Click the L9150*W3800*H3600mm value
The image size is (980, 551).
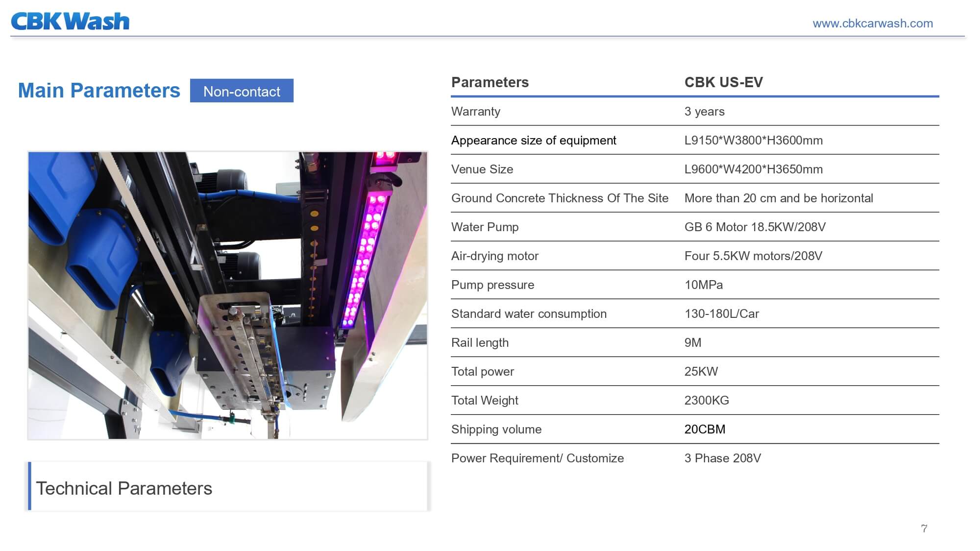[754, 141]
